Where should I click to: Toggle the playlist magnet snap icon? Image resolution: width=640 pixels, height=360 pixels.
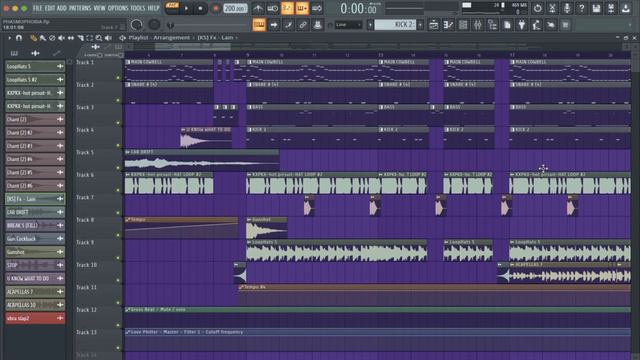click(19, 38)
